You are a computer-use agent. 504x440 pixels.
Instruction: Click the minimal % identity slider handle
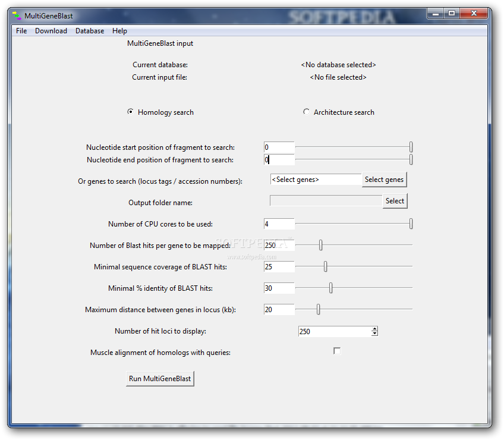point(330,288)
